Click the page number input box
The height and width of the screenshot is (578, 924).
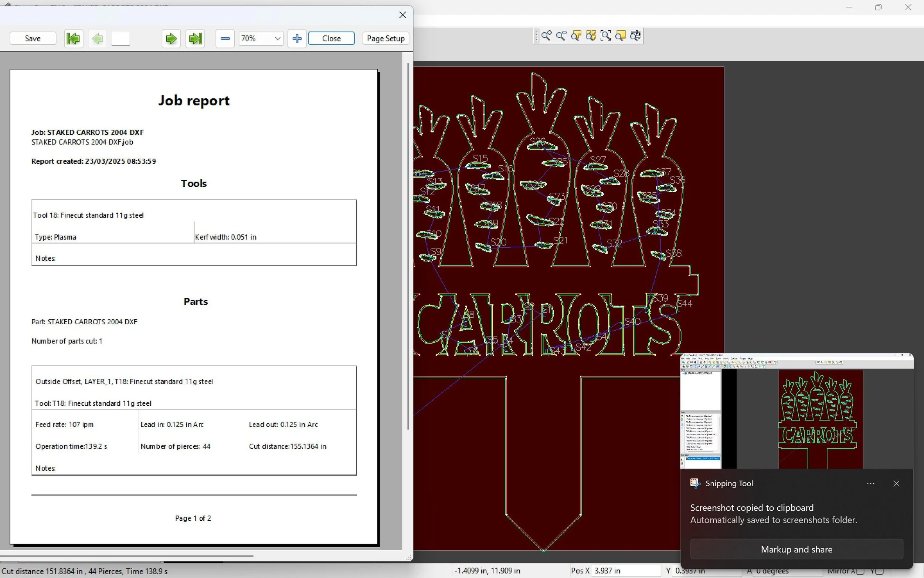[x=121, y=38]
